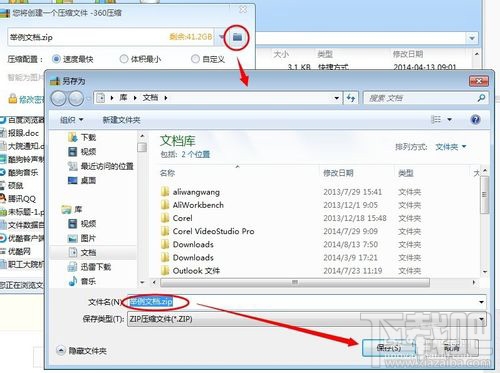
Task: Select 迅雷下载 in navigation pane
Action: [89, 267]
